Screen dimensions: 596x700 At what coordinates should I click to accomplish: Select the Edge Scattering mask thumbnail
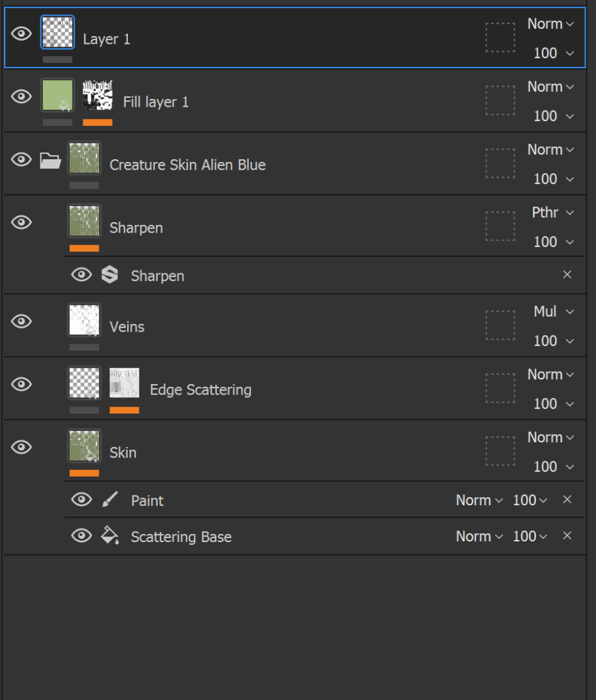pos(124,383)
